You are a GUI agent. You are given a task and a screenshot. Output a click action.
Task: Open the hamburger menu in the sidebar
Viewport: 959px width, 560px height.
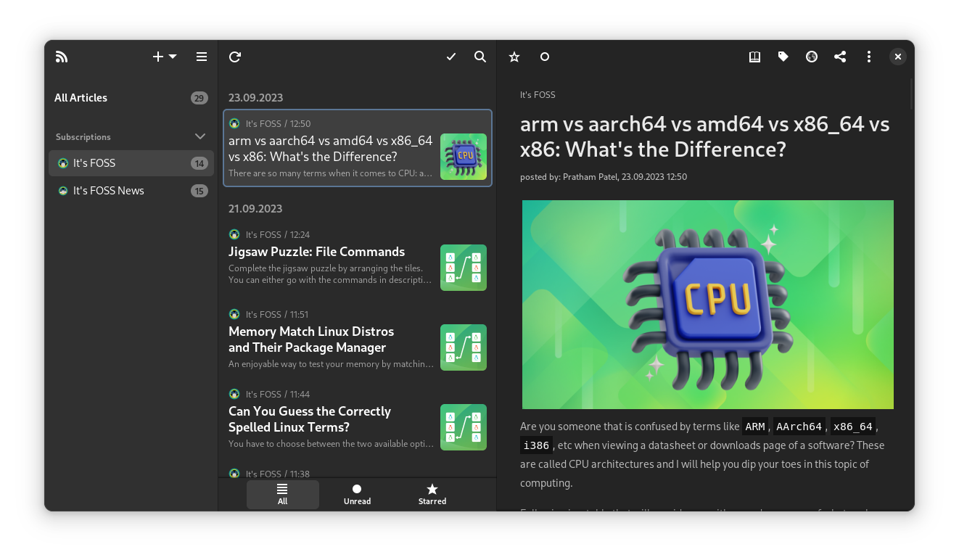(x=201, y=57)
